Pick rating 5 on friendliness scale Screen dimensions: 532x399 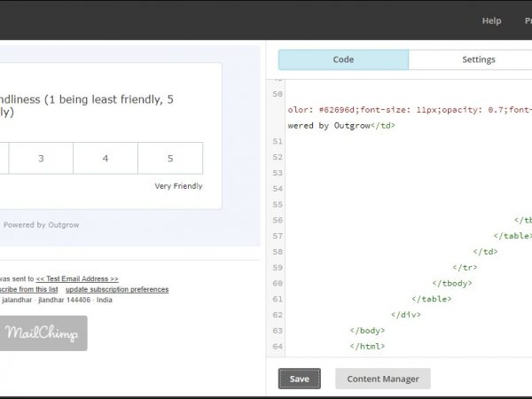click(170, 159)
